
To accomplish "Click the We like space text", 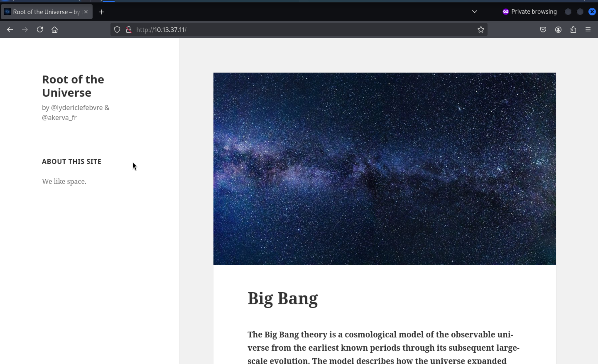I will (x=64, y=181).
